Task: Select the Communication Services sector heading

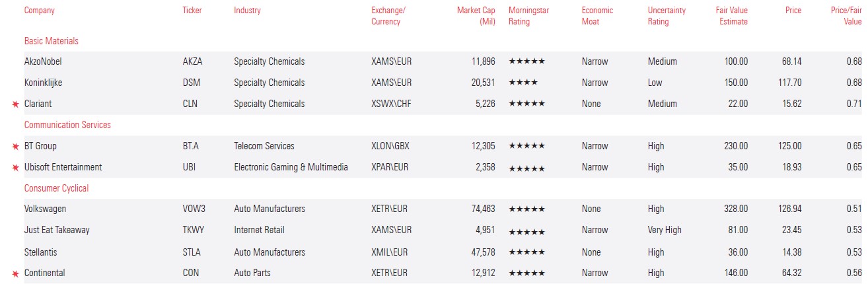Action: point(67,125)
